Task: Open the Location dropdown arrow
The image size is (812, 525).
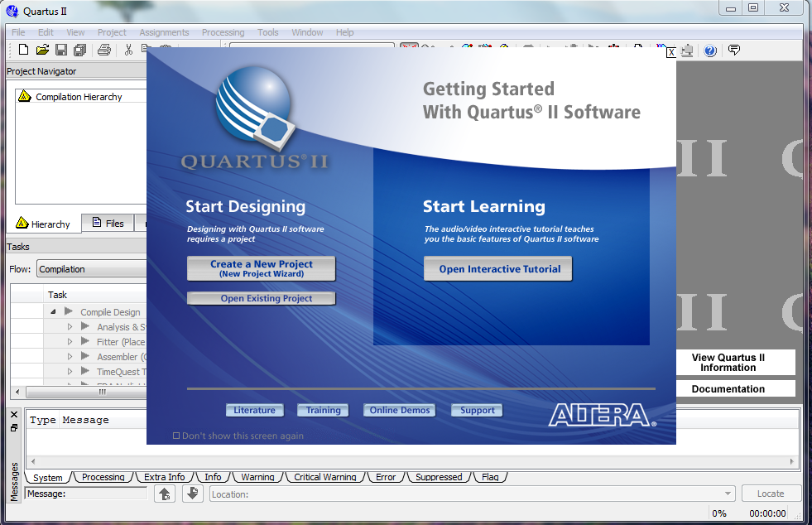Action: (728, 494)
